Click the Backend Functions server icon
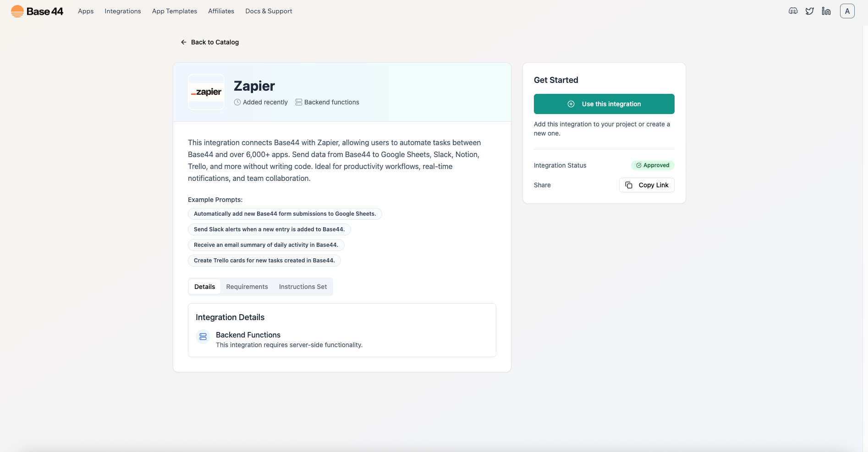The width and height of the screenshot is (868, 452). click(x=203, y=336)
